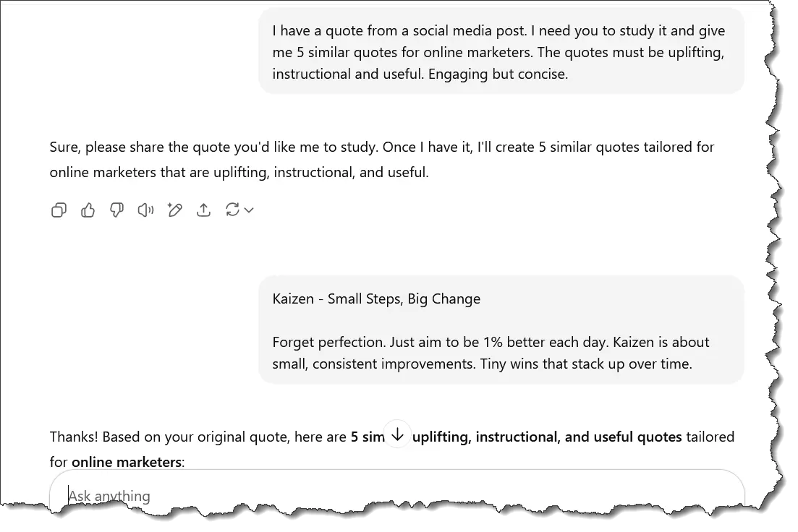Copy the assistant's response
Screen dimensions: 798x532
[59, 210]
